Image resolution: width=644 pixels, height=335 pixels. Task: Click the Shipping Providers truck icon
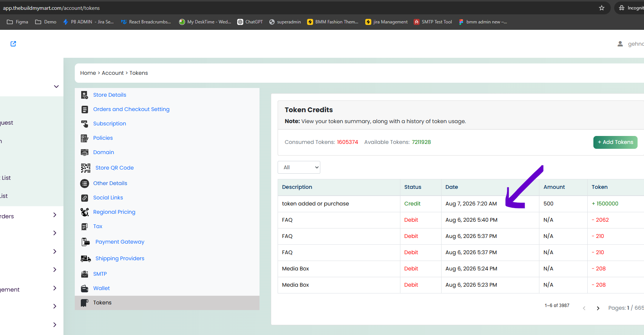pos(86,259)
